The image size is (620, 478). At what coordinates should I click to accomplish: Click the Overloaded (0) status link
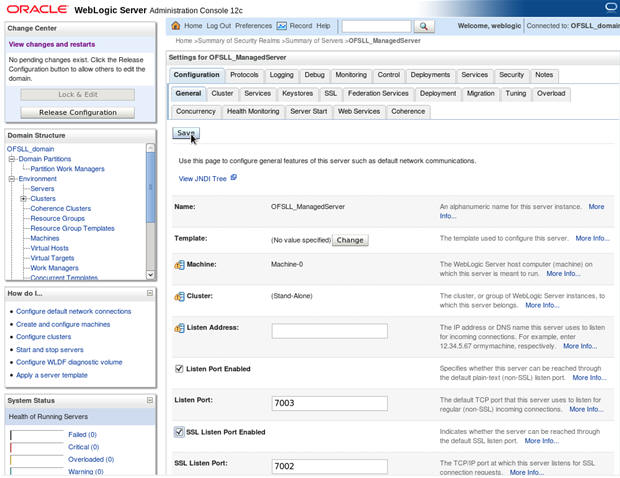[91, 459]
